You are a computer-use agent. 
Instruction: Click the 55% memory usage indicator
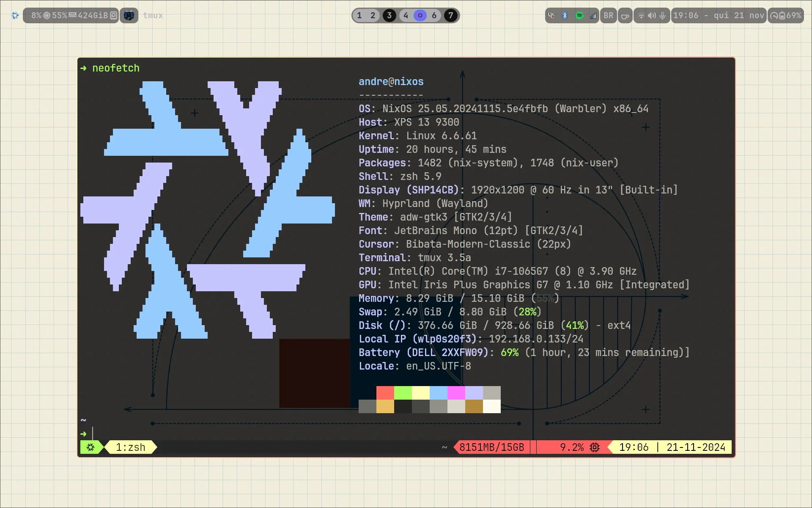64,16
